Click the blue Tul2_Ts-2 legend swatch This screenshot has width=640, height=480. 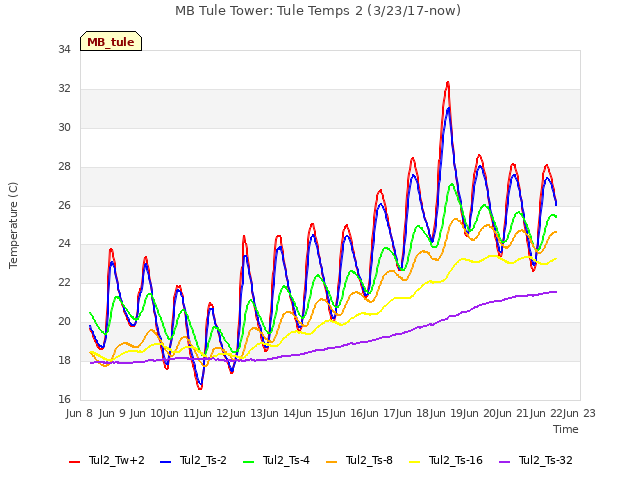(165, 461)
